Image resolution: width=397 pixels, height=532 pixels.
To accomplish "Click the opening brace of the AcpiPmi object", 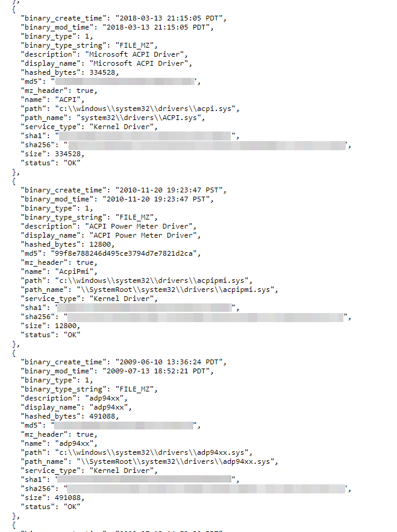I will coord(14,181).
